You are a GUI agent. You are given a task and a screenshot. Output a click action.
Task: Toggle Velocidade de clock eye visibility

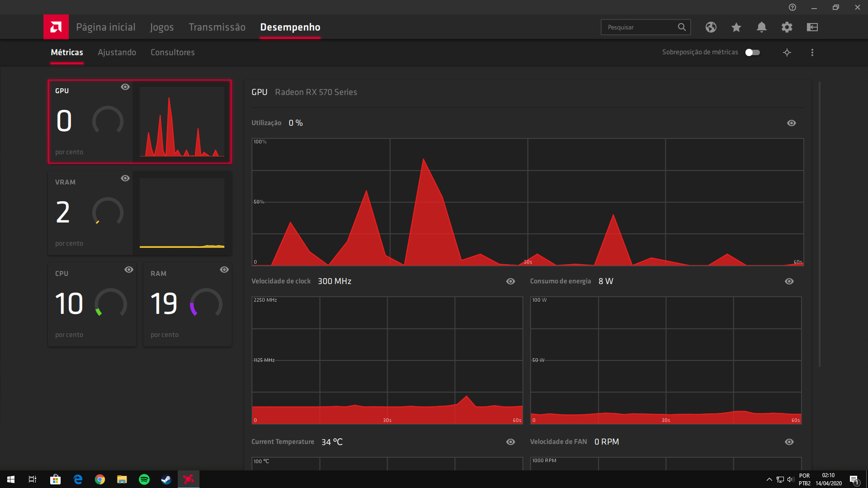[x=511, y=281]
